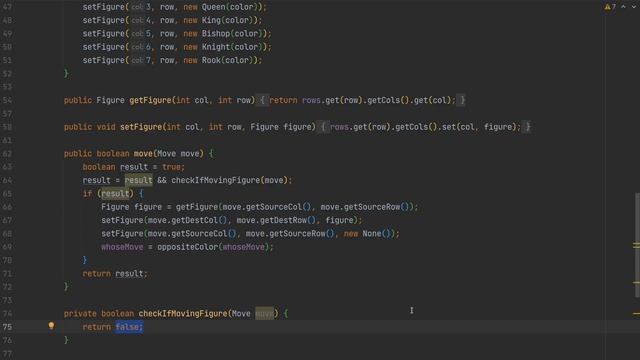Image resolution: width=640 pixels, height=360 pixels.
Task: Click the 'private' keyword
Action: click(80, 313)
